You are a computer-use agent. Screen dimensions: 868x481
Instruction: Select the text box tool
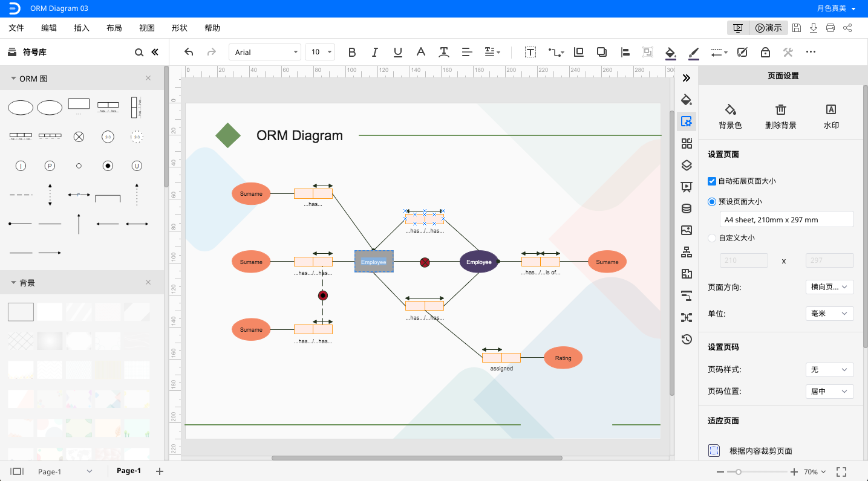[530, 52]
